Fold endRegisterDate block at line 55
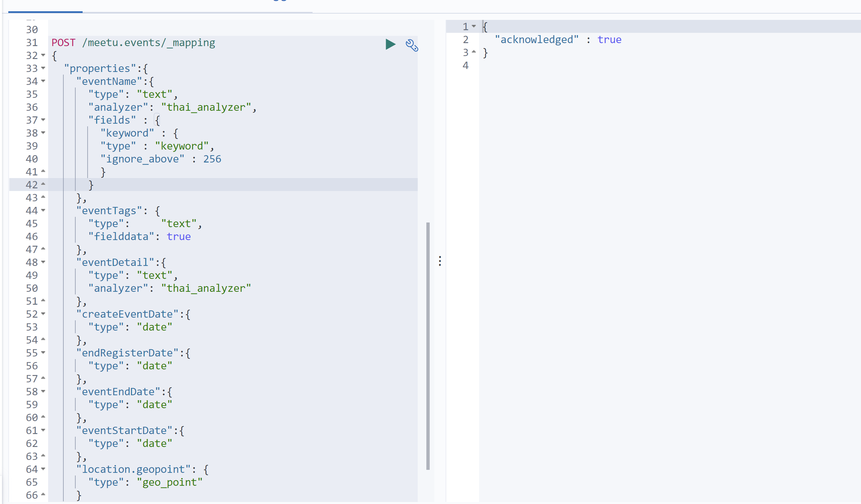861x504 pixels. point(43,353)
